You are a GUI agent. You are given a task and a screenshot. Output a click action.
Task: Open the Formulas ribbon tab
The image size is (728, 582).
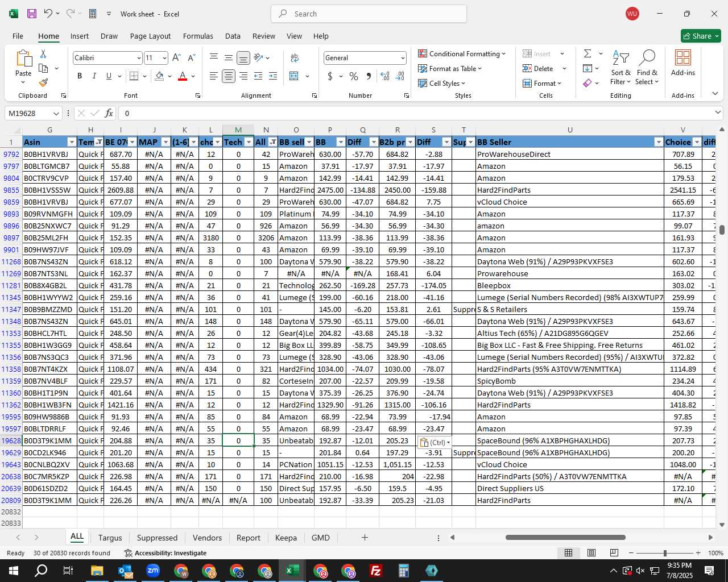pos(198,36)
